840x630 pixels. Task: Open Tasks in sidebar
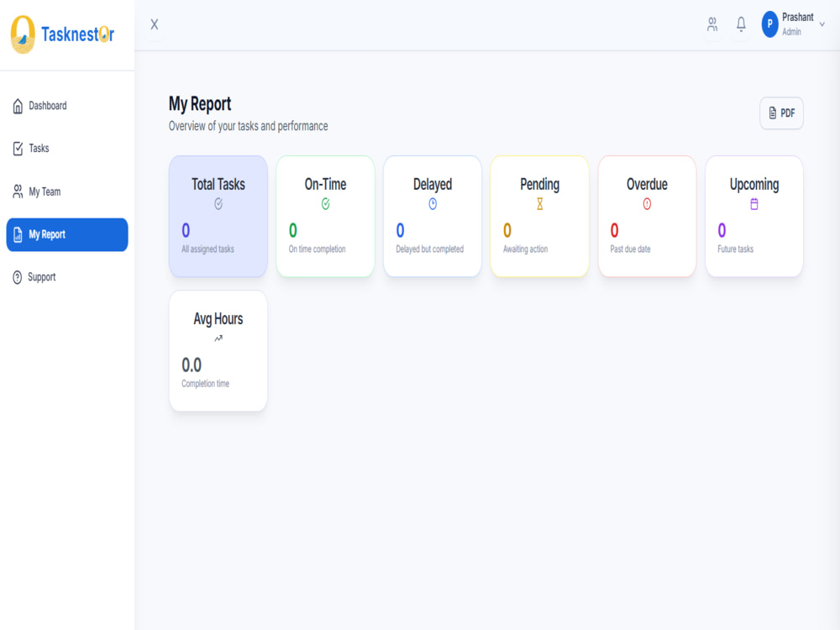tap(67, 149)
